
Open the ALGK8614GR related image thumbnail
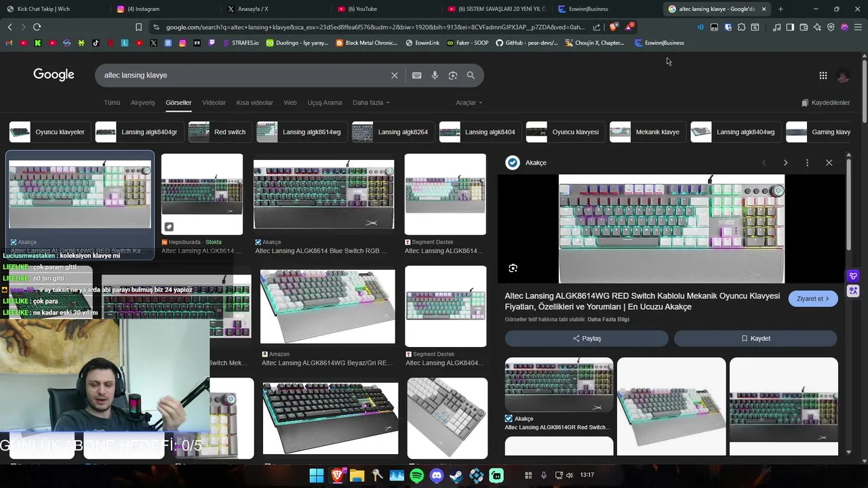pos(559,385)
